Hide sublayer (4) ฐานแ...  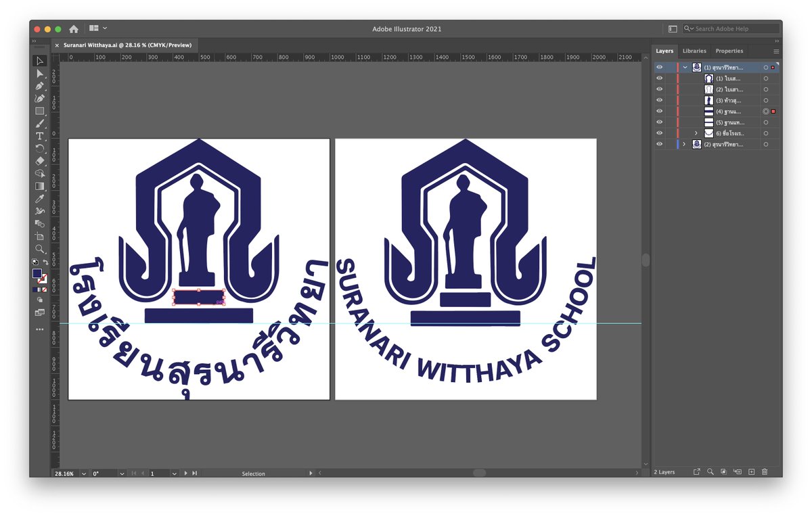(x=659, y=111)
